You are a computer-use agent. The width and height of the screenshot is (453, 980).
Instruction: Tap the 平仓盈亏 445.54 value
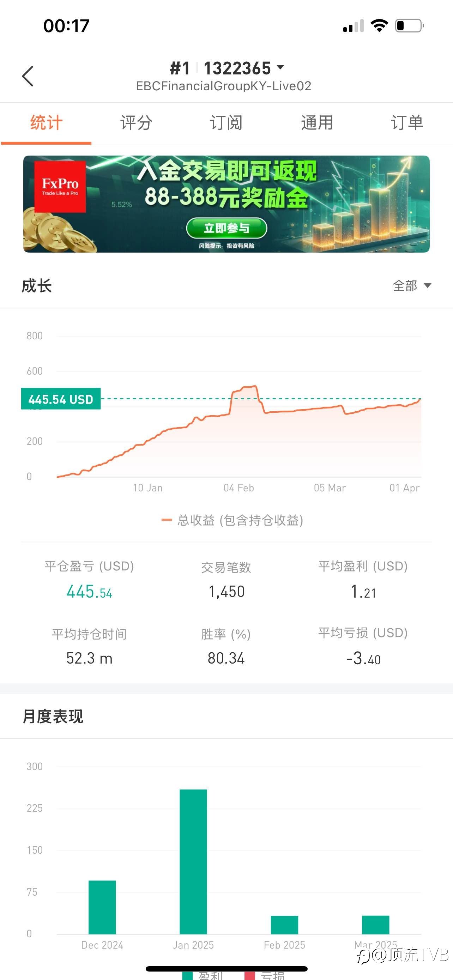89,592
